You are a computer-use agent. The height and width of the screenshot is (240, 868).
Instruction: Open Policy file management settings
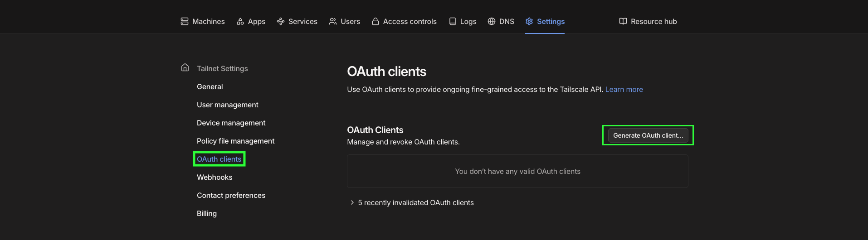tap(236, 141)
